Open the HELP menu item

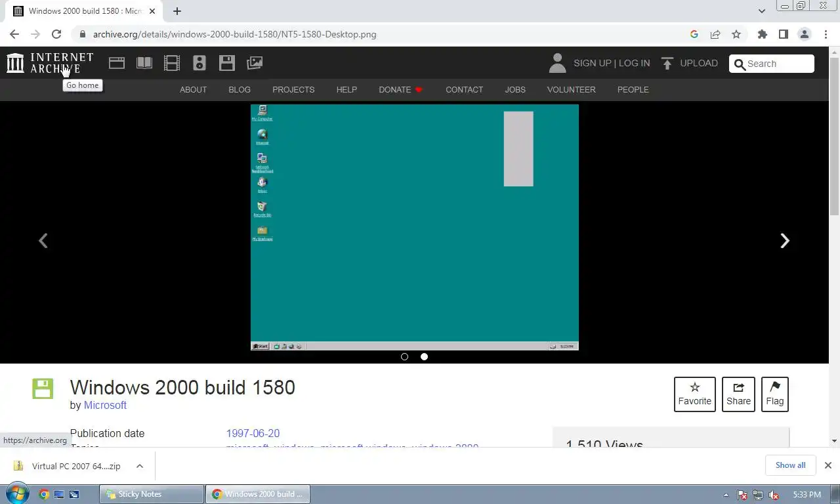(x=346, y=89)
